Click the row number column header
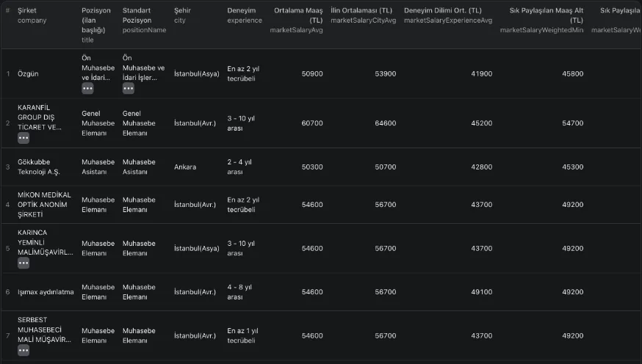This screenshot has width=642, height=364. pyautogui.click(x=8, y=10)
